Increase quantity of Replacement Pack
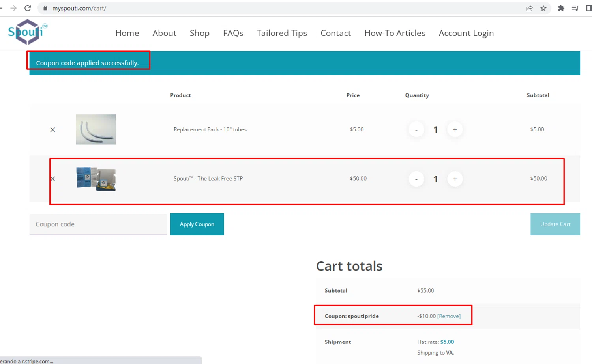The width and height of the screenshot is (592, 364). click(x=455, y=129)
